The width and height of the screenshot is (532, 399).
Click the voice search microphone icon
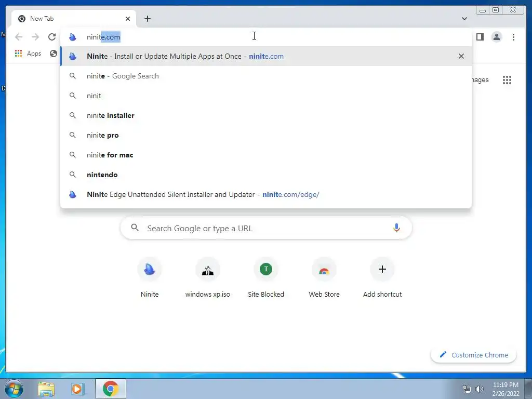click(x=396, y=228)
